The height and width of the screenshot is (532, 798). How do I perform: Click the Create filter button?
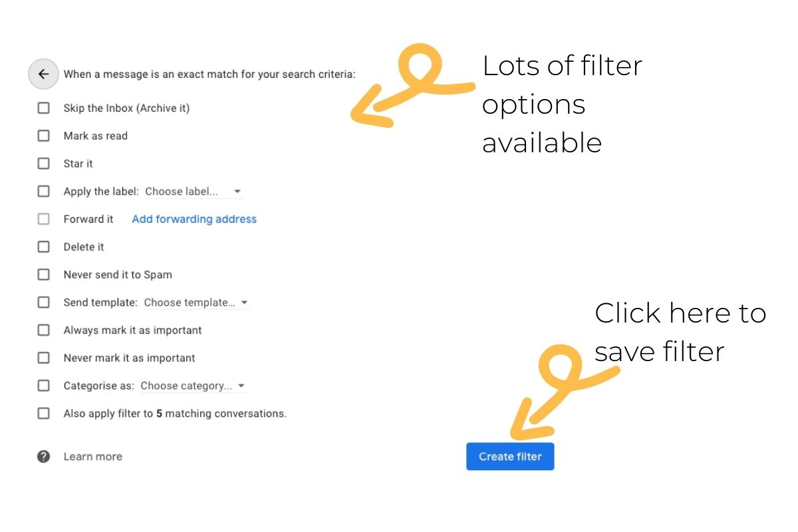(510, 456)
